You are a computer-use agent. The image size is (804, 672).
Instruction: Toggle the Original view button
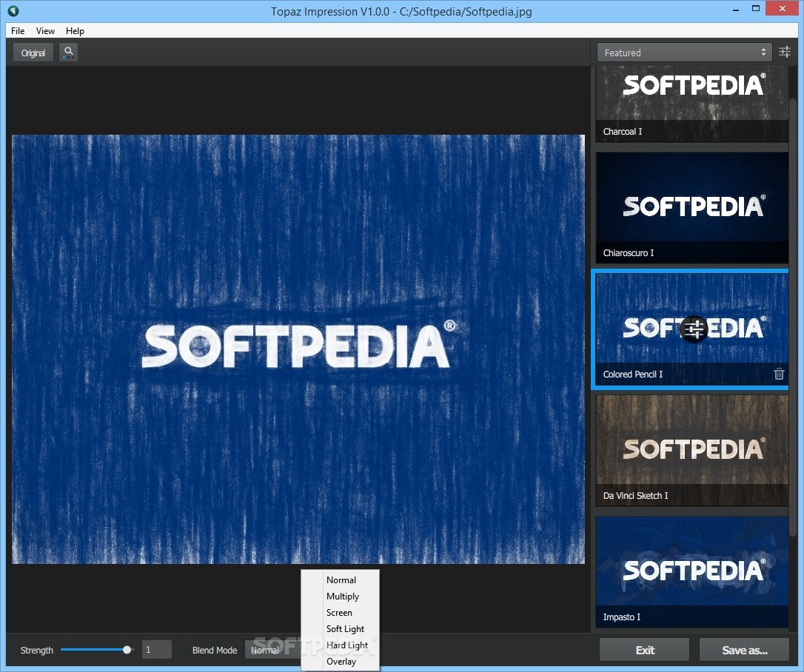click(x=33, y=53)
